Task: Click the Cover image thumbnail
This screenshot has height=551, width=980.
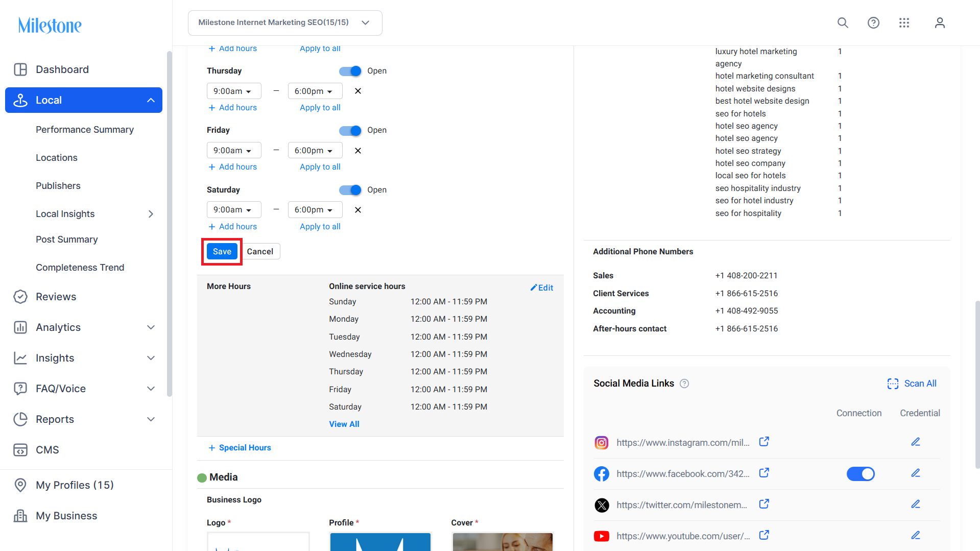Action: (x=503, y=542)
